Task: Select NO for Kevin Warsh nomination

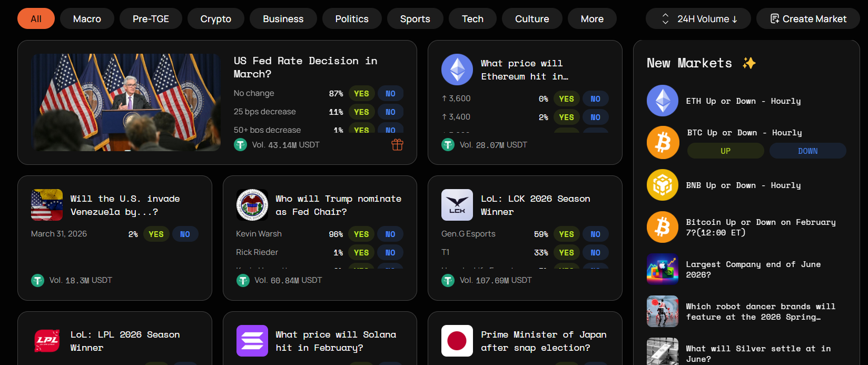Action: (x=390, y=234)
